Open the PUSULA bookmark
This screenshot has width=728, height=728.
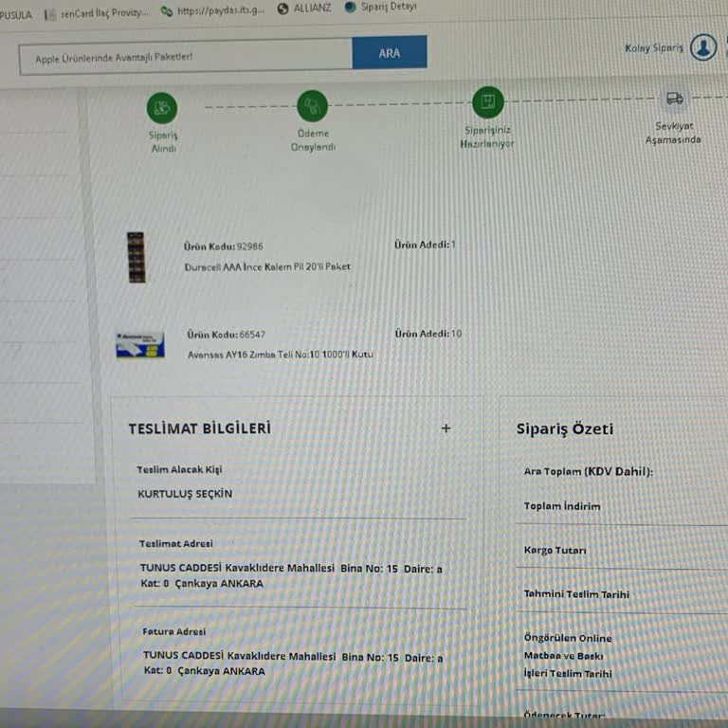(16, 15)
